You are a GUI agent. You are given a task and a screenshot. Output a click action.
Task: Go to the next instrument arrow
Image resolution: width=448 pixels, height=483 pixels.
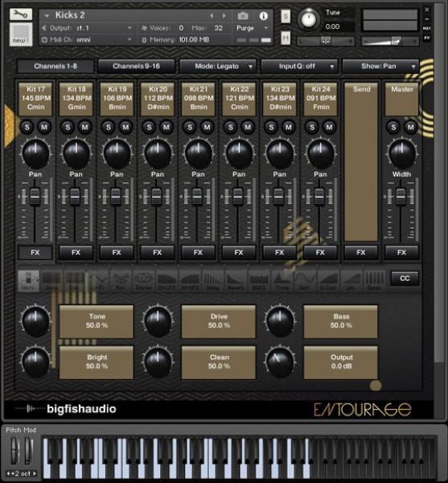tap(224, 15)
